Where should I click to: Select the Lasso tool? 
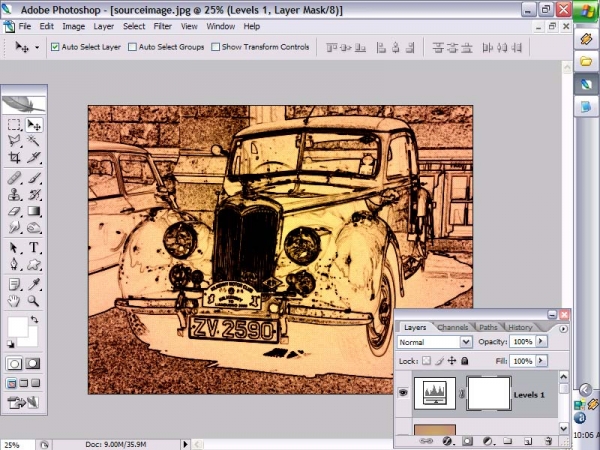(14, 141)
